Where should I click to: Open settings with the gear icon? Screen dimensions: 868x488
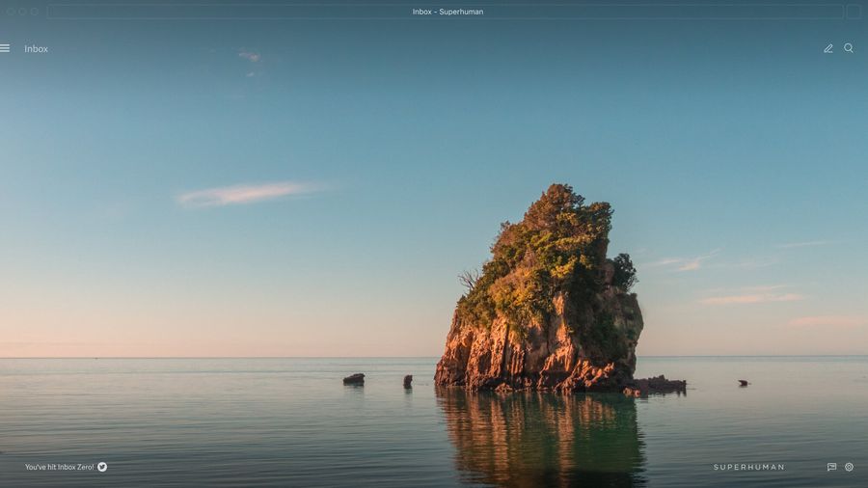(x=849, y=467)
